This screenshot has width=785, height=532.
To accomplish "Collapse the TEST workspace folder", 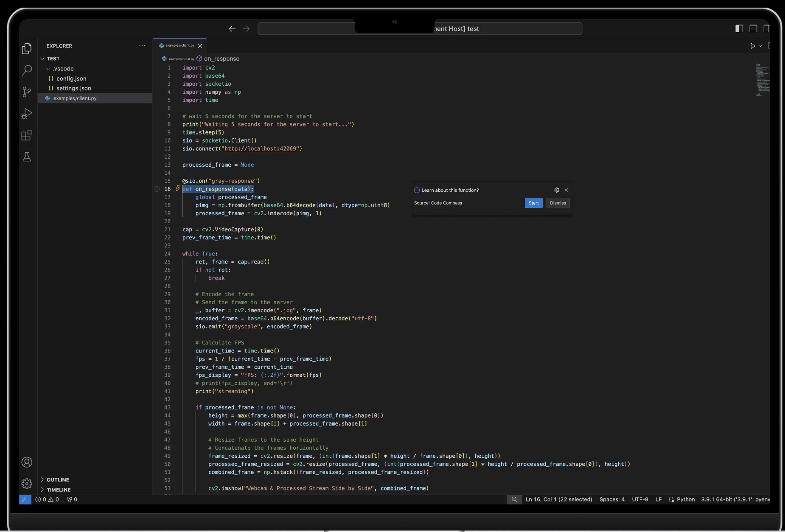I will [x=95, y=59].
